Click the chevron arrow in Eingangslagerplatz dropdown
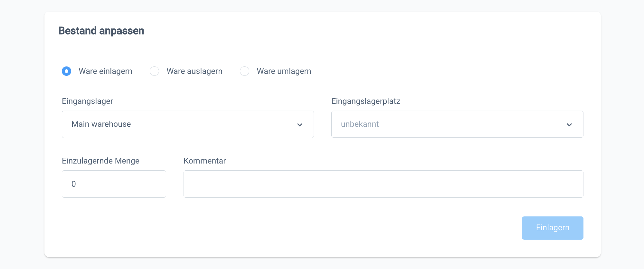 tap(569, 125)
